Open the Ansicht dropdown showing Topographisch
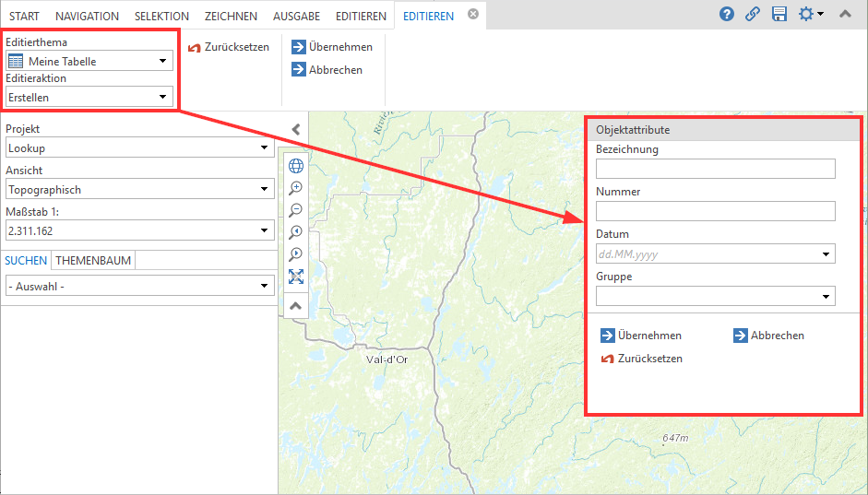The height and width of the screenshot is (495, 868). [x=138, y=190]
